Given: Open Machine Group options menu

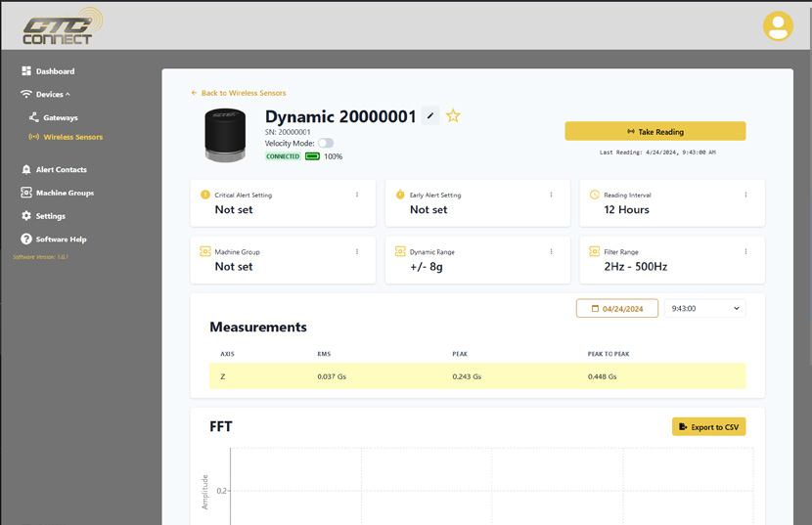Looking at the screenshot, I should [357, 251].
